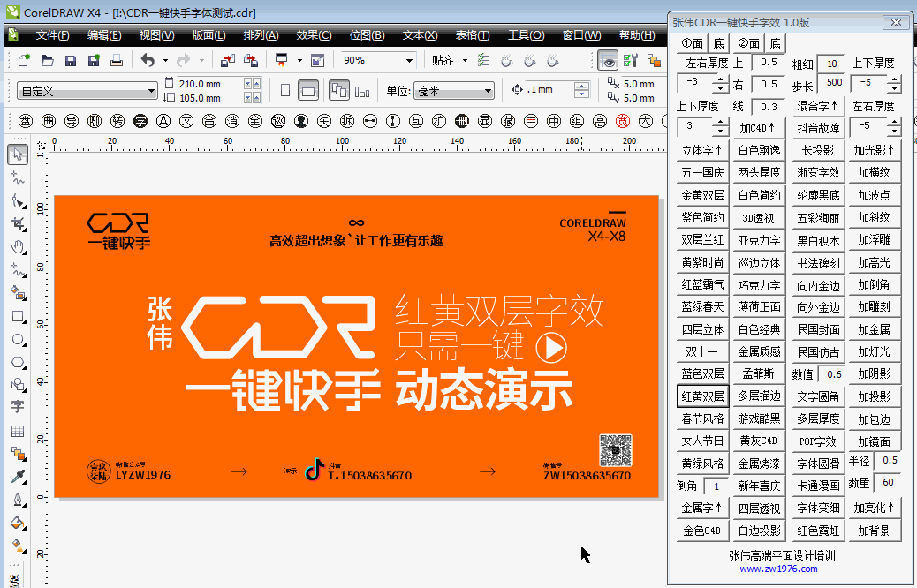The image size is (917, 588).
Task: Click the red circled plugin icon
Action: coord(623,121)
